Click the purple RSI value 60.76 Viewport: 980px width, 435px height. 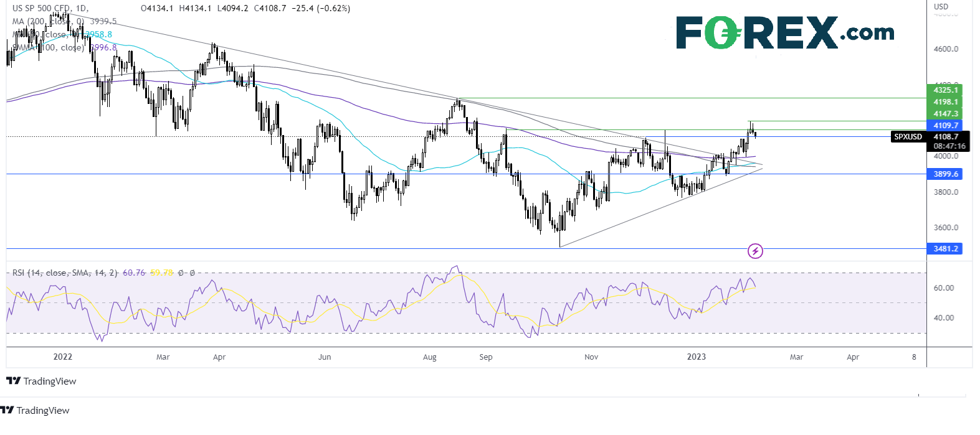pos(134,273)
